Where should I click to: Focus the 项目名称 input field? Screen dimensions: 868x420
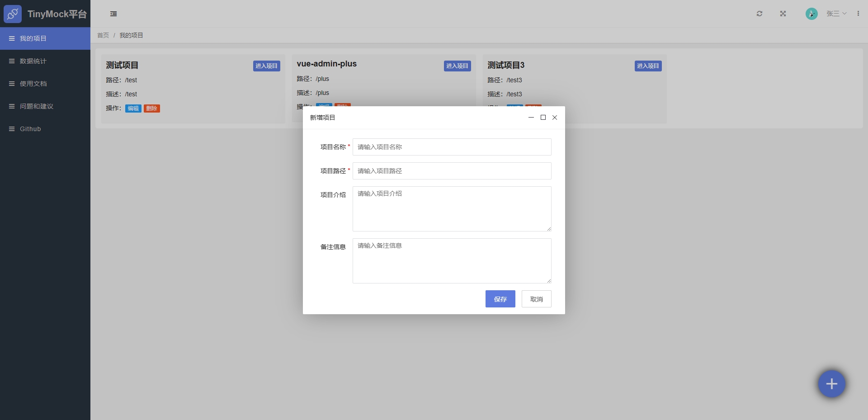click(x=452, y=147)
